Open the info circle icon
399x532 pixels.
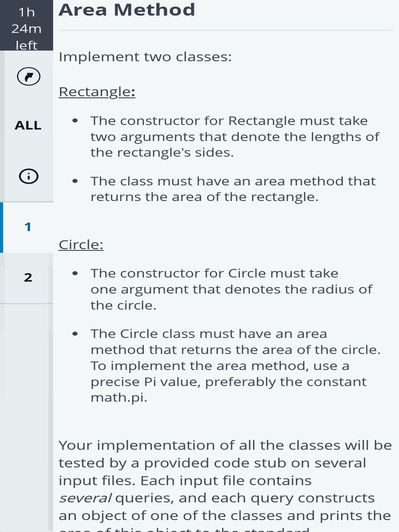tap(28, 177)
